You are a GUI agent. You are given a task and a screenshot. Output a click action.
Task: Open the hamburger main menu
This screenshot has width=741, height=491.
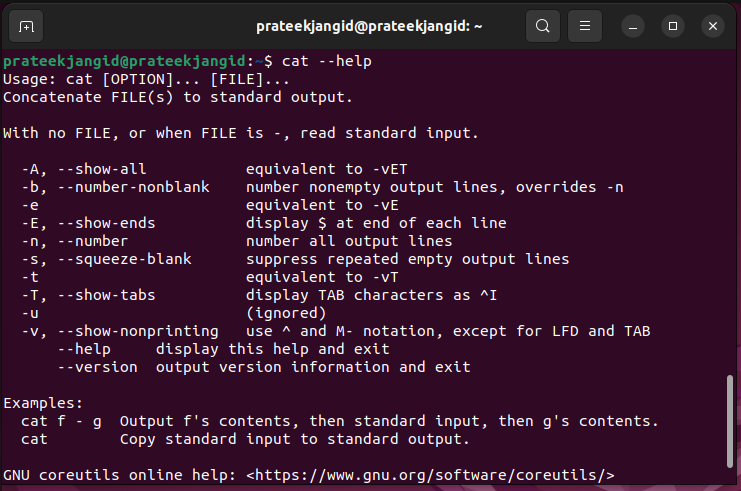point(585,26)
